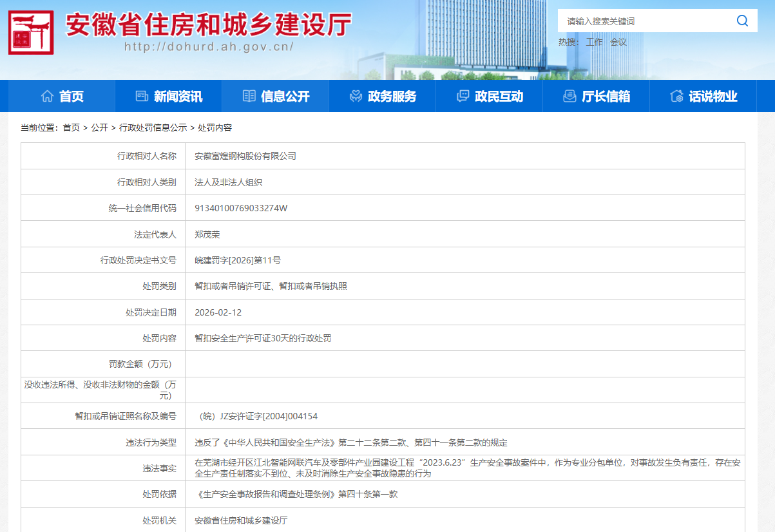This screenshot has width=775, height=532.
Task: Focus the keyword search input box
Action: [644, 21]
